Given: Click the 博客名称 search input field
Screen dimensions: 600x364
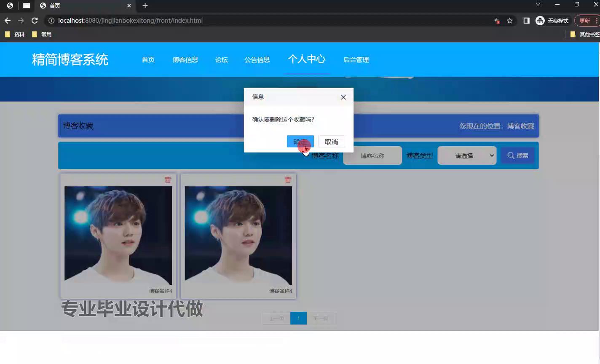Looking at the screenshot, I should click(x=372, y=156).
